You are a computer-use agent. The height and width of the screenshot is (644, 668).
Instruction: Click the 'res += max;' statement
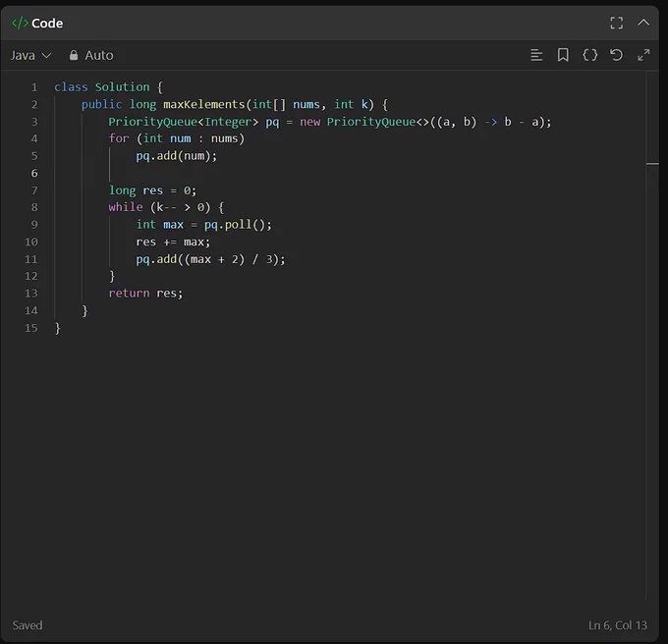click(x=173, y=241)
